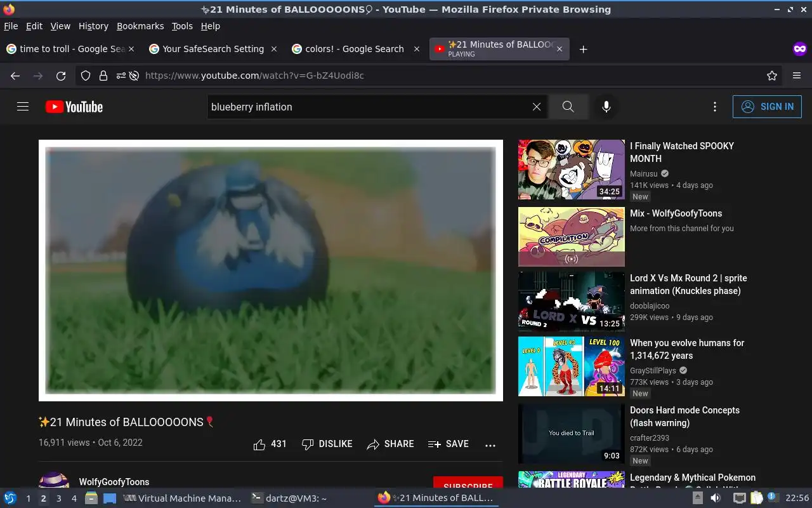This screenshot has height=508, width=812.
Task: Open the YouTube guide hamburger menu
Action: point(23,107)
